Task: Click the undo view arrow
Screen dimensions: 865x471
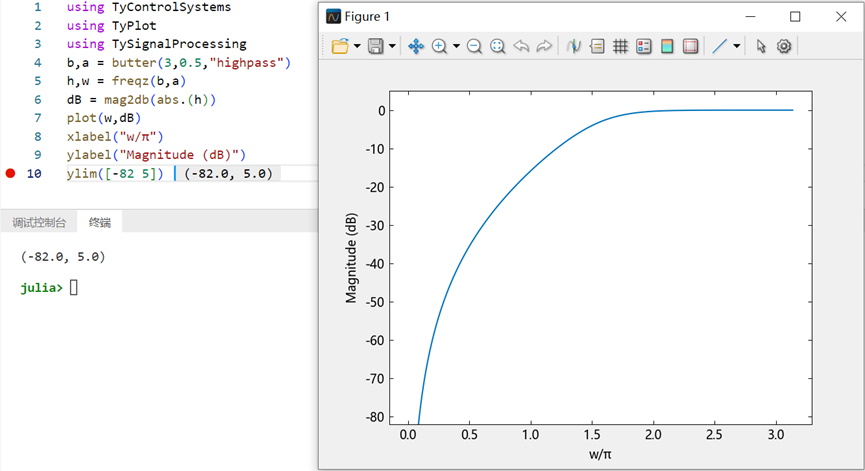Action: coord(521,46)
